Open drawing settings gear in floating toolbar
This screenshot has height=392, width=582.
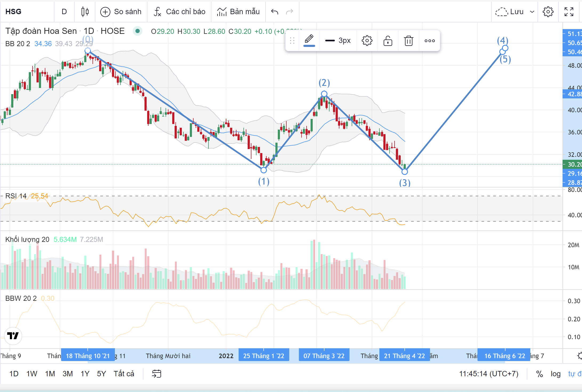tap(367, 41)
